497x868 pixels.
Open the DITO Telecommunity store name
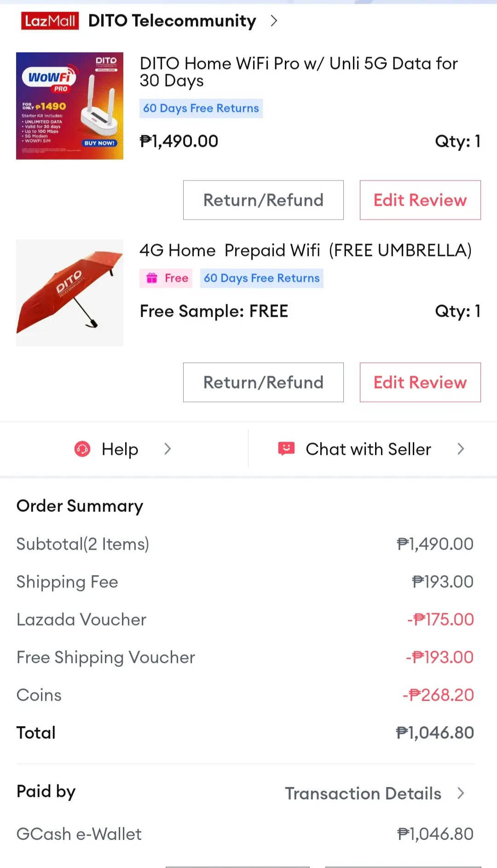[172, 21]
